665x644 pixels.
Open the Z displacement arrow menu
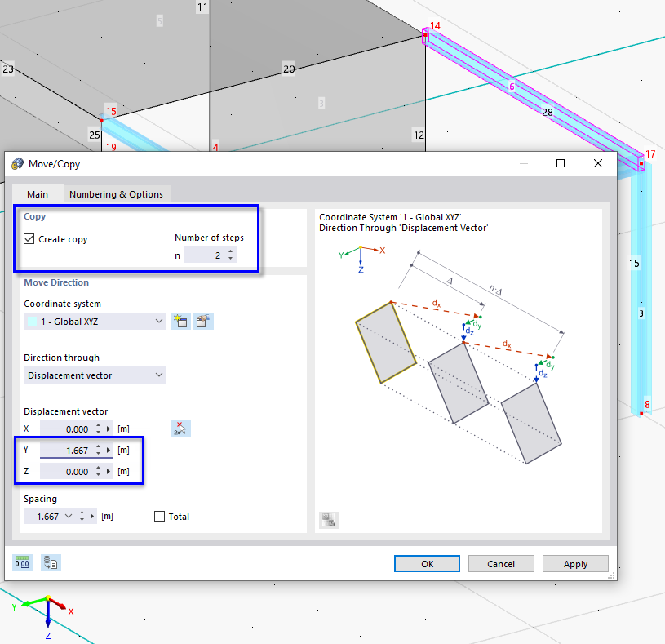coord(109,471)
